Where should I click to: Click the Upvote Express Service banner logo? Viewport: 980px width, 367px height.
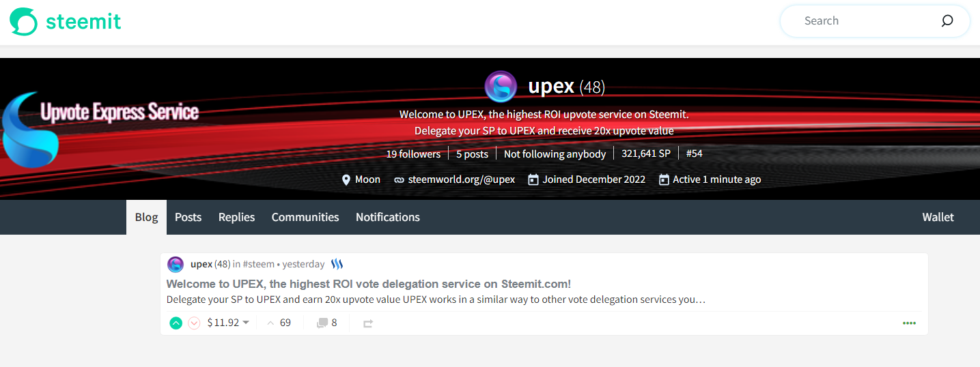[x=101, y=129]
